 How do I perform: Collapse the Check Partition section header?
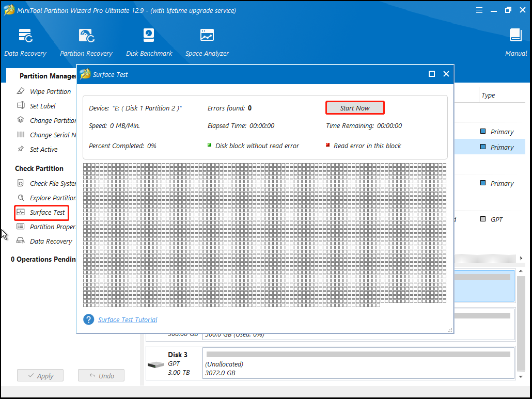coord(39,168)
